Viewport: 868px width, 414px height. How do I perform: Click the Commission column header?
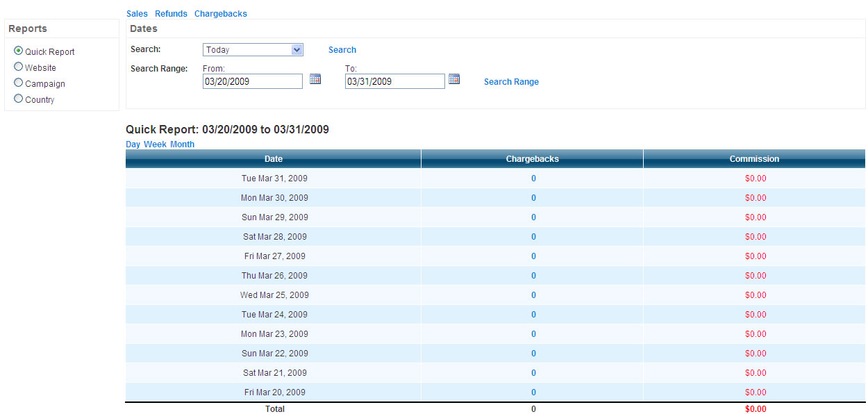pyautogui.click(x=754, y=159)
